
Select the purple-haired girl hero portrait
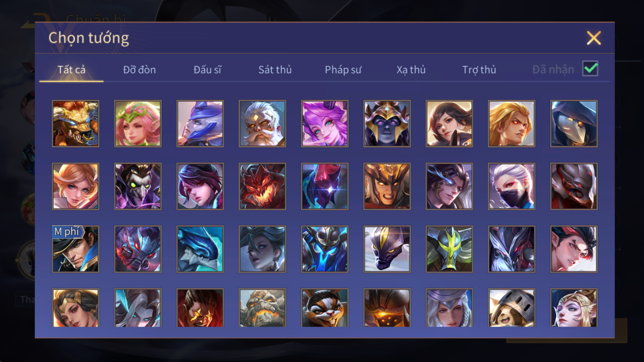pyautogui.click(x=325, y=123)
